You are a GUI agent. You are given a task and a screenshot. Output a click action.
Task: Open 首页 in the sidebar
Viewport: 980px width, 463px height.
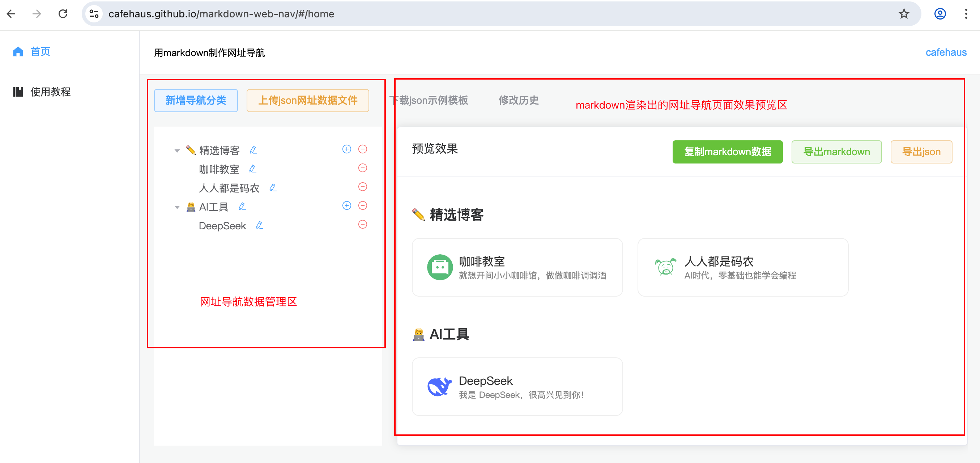click(41, 51)
